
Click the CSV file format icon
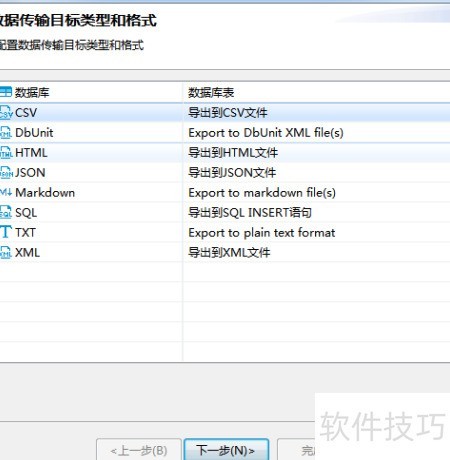coord(6,113)
